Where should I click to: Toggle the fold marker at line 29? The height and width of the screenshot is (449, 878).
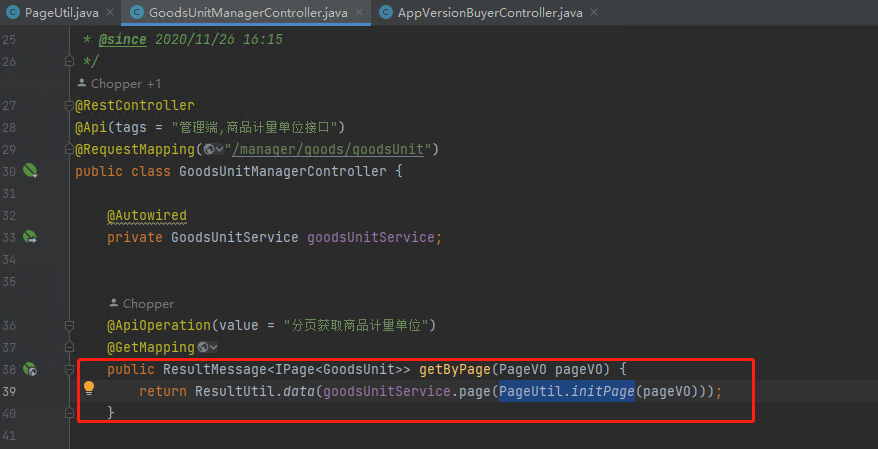[x=69, y=149]
